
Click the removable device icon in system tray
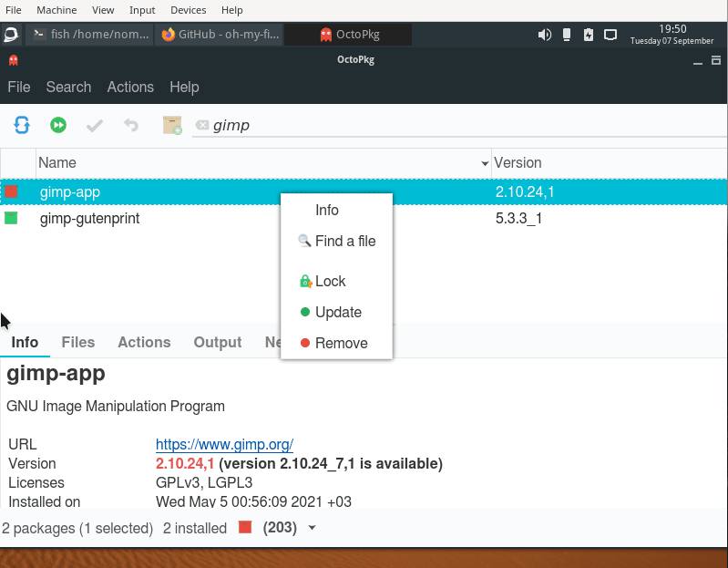pyautogui.click(x=567, y=35)
